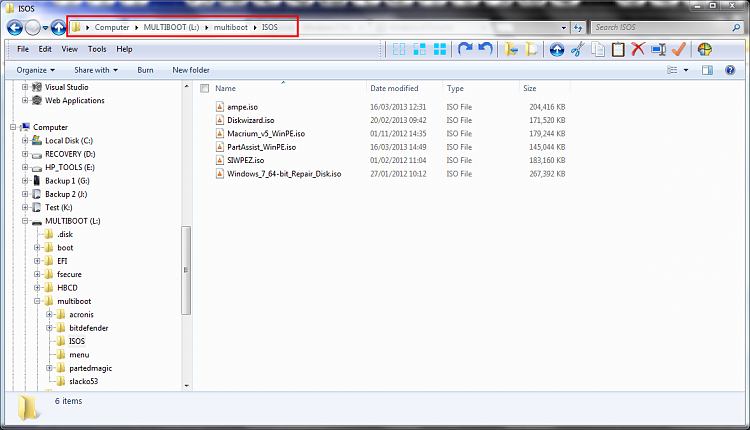Expand the partedmagic folder node
750x430 pixels.
coord(49,368)
